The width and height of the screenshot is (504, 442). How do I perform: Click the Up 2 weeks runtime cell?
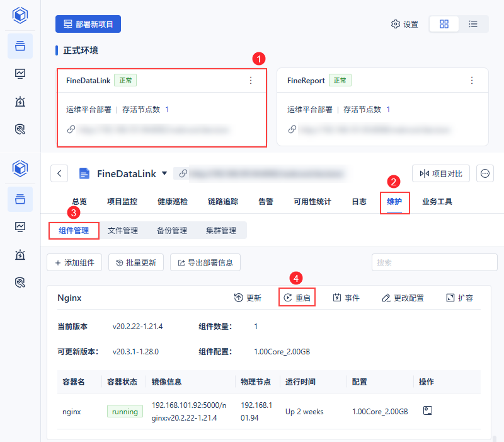click(304, 412)
